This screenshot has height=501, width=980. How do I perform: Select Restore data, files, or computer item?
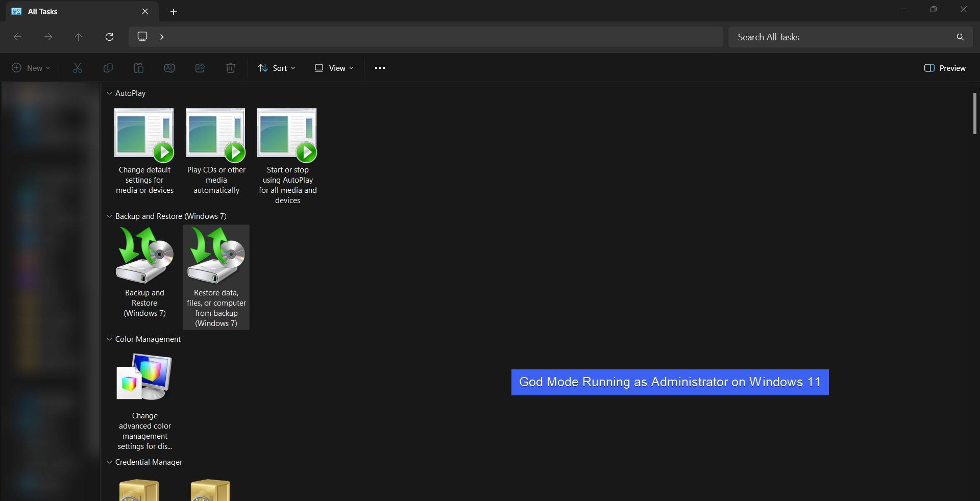pos(216,277)
